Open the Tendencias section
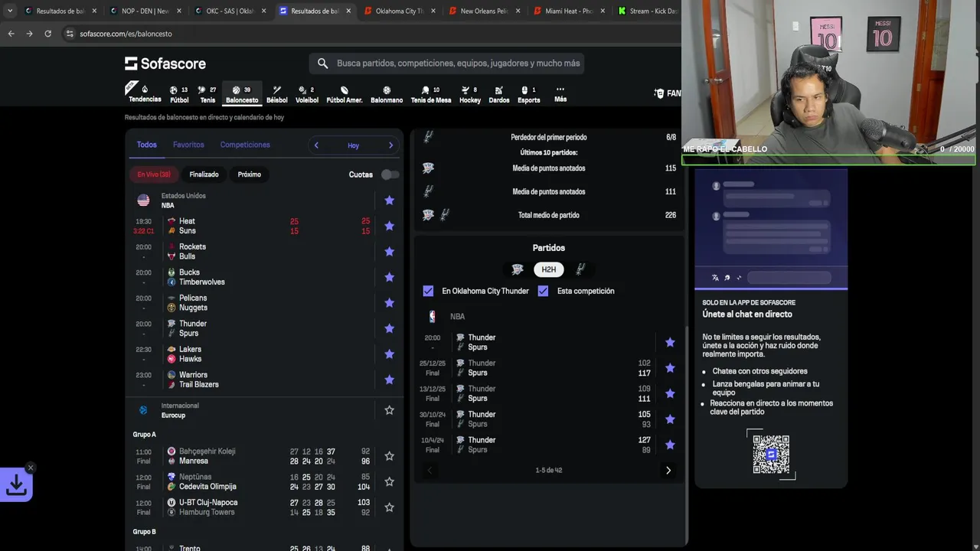The height and width of the screenshot is (551, 980). point(145,94)
